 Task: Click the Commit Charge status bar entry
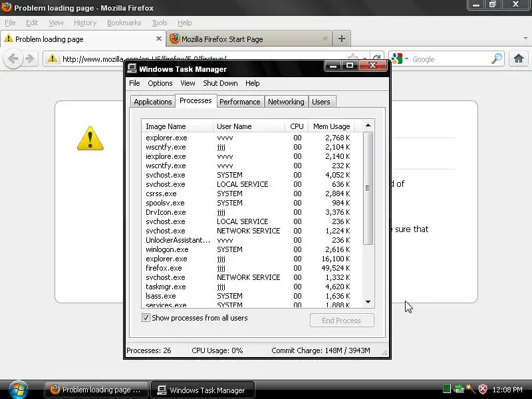coord(321,350)
